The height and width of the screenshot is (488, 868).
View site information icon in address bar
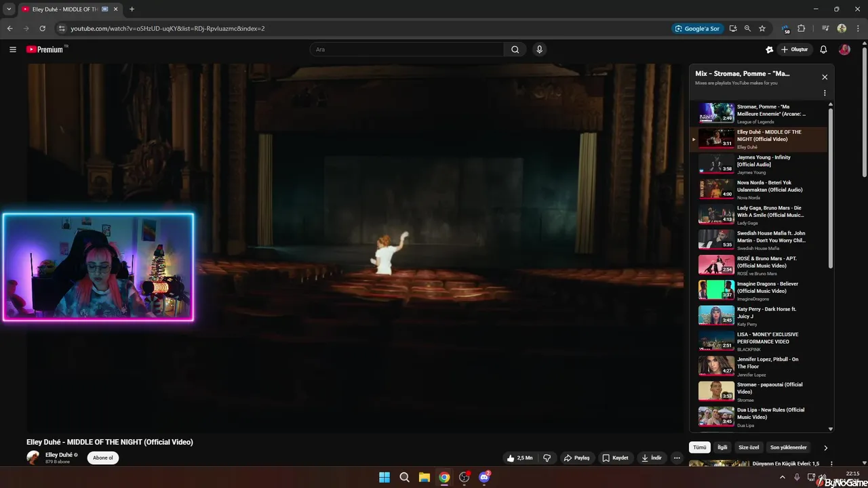62,28
